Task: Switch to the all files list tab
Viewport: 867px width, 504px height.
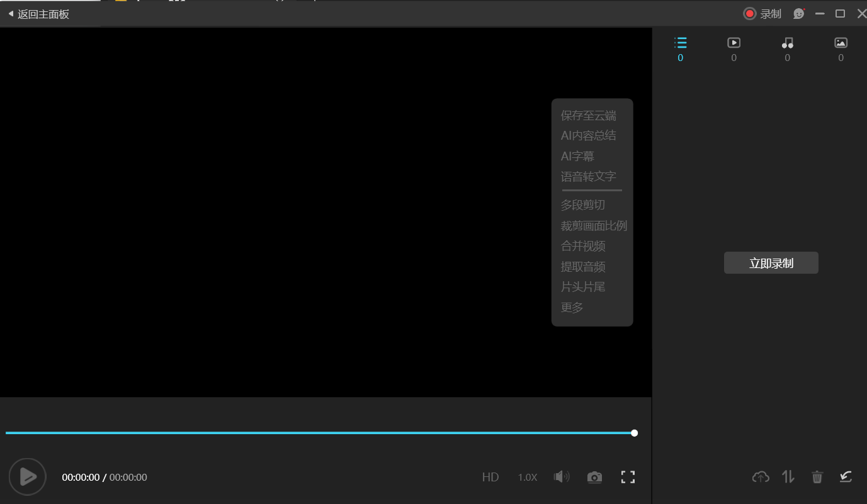Action: coord(680,49)
